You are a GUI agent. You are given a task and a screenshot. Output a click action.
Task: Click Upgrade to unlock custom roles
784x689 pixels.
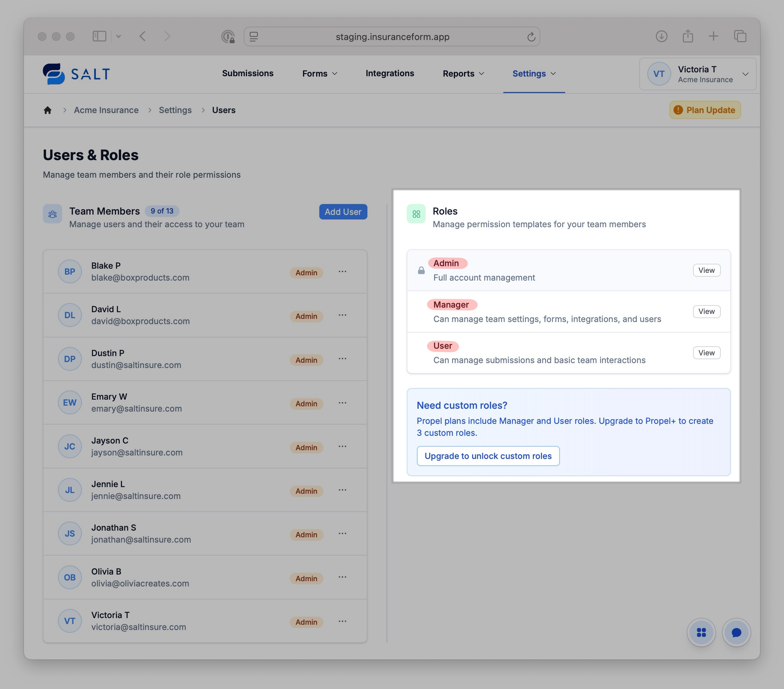488,456
